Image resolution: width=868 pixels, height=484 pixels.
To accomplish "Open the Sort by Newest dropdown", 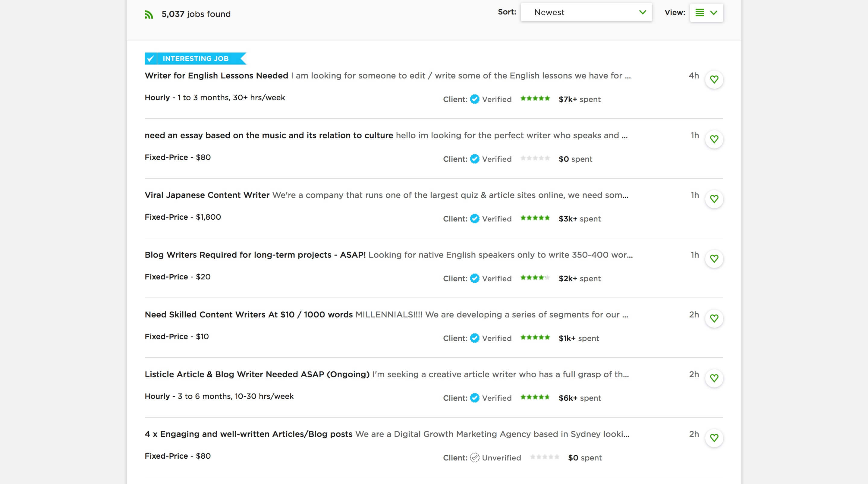I will 586,11.
